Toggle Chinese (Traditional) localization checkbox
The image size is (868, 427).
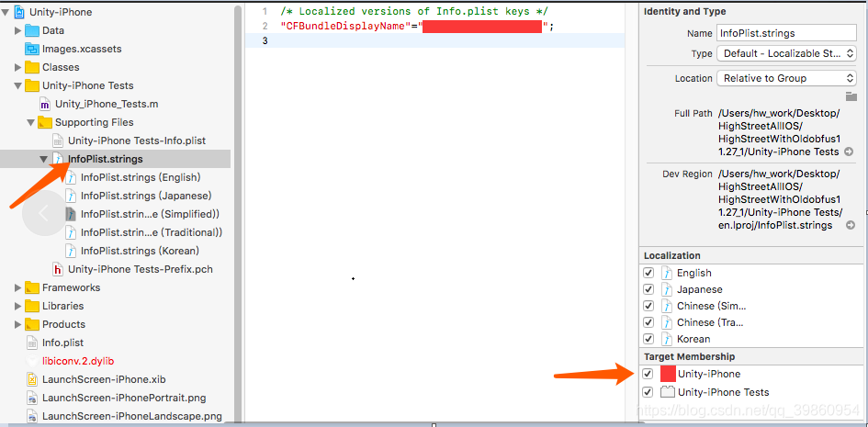pos(648,322)
